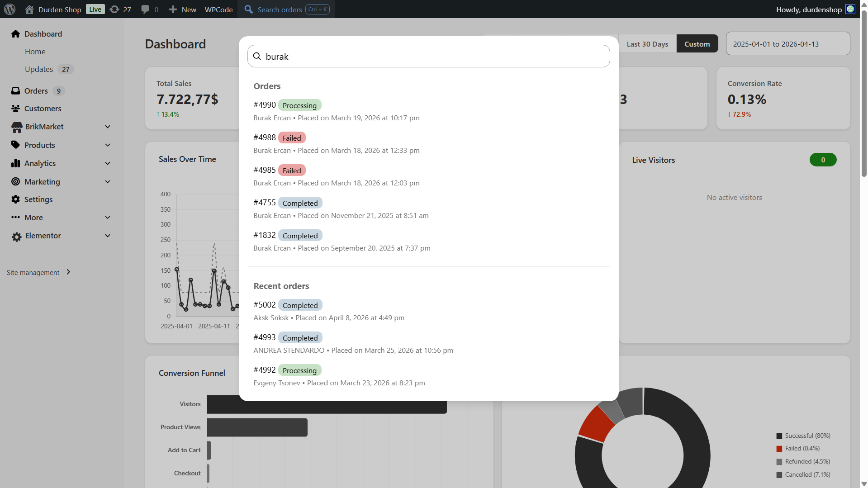Expand the Elementor submenu chevron
The height and width of the screenshot is (488, 868).
point(108,236)
